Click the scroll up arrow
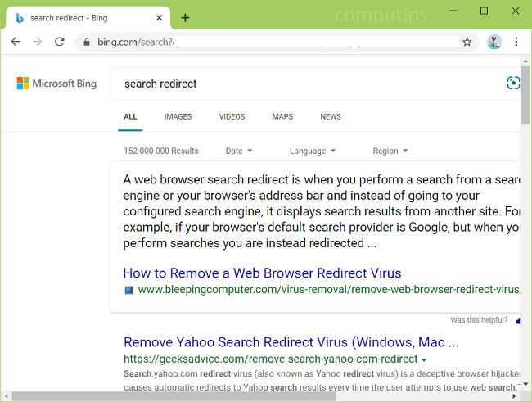This screenshot has width=532, height=402. pyautogui.click(x=525, y=61)
